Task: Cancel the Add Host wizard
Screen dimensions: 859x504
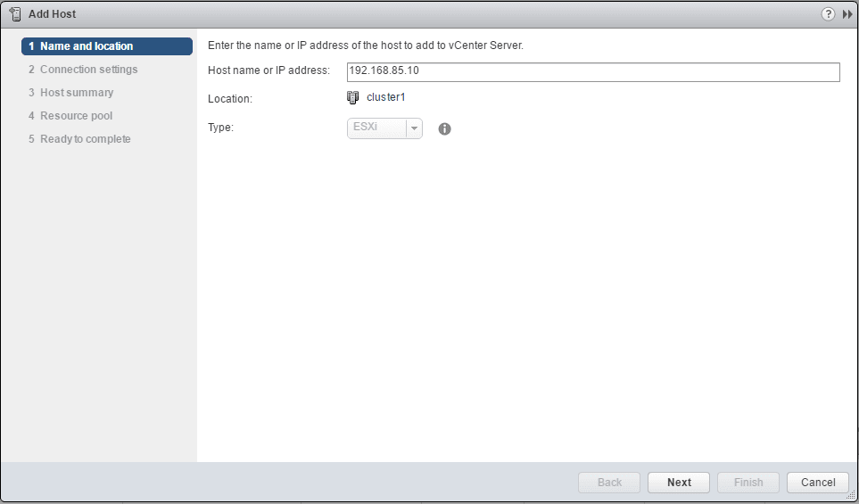Action: pos(817,483)
